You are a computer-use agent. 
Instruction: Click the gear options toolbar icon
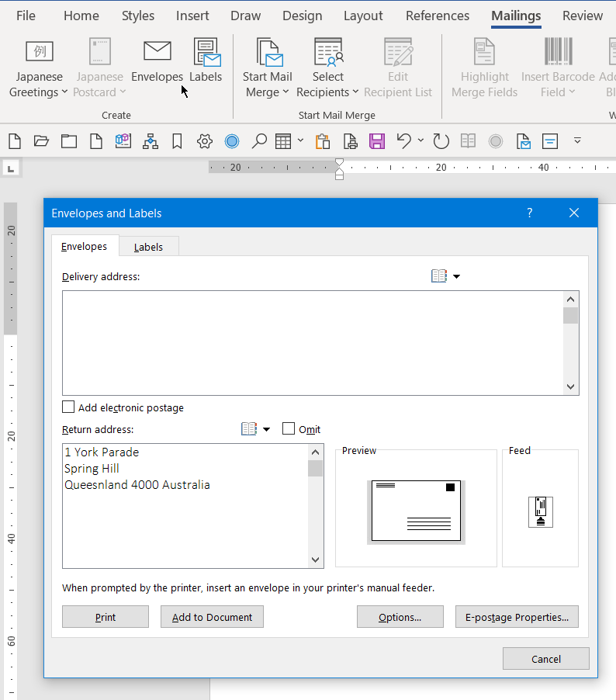click(x=205, y=141)
